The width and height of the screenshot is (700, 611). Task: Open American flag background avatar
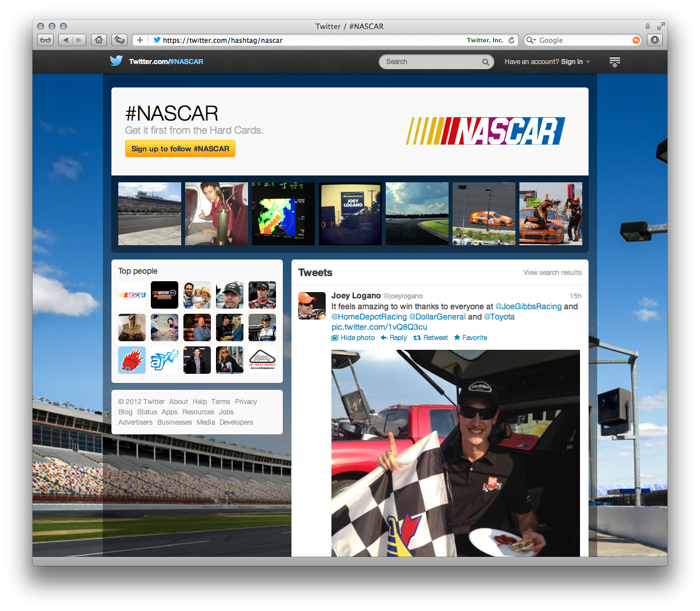197,328
